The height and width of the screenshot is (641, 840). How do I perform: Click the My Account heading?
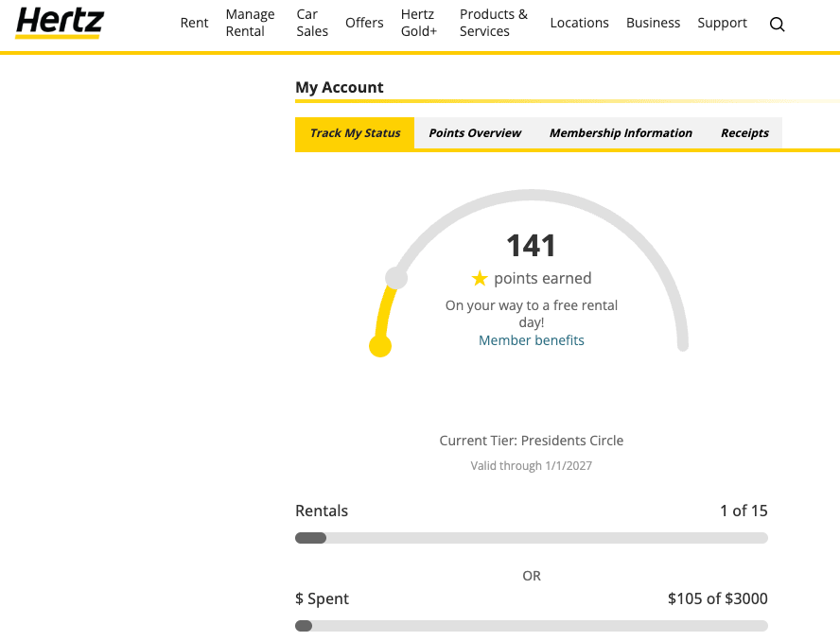(x=339, y=87)
